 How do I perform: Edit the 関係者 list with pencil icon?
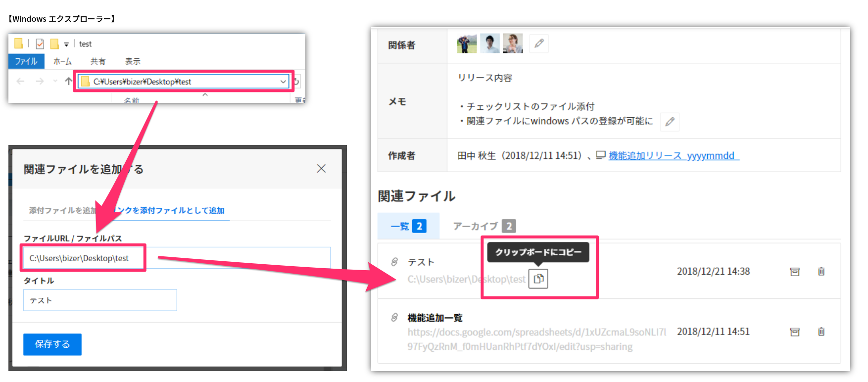(539, 44)
